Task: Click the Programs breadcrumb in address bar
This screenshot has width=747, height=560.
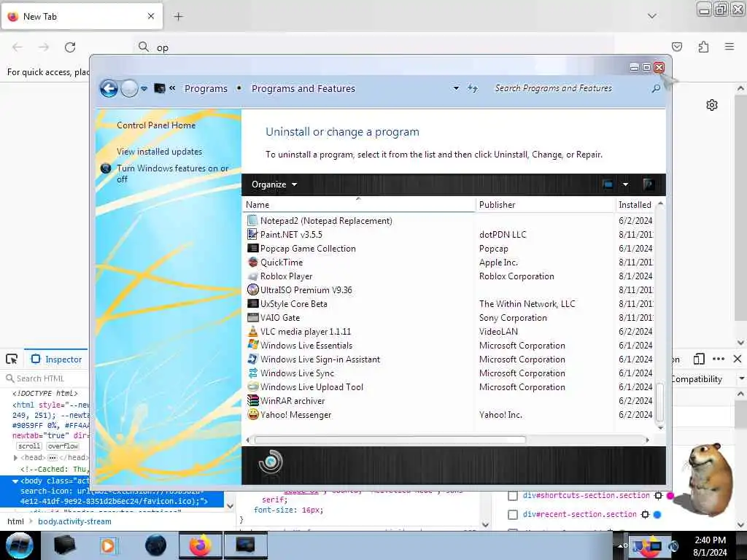Action: (x=206, y=88)
